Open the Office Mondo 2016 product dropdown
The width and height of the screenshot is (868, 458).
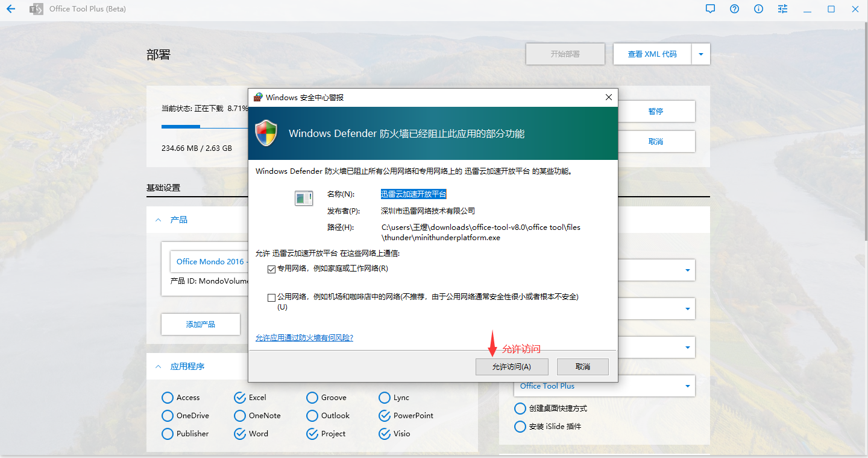[209, 262]
